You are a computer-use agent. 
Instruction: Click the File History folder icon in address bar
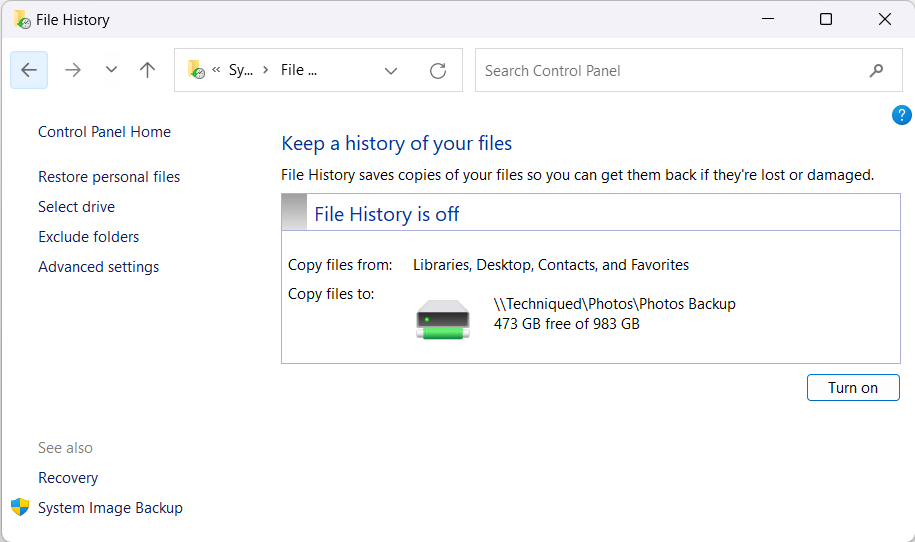pyautogui.click(x=196, y=70)
